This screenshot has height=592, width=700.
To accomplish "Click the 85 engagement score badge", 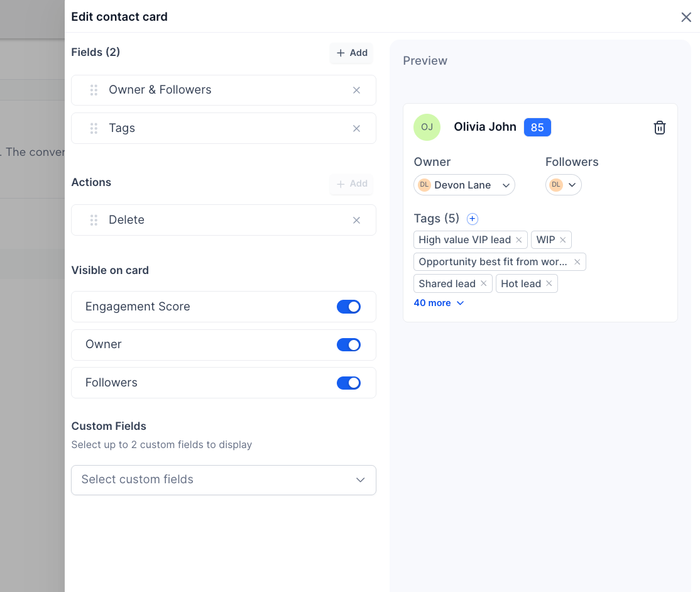I will click(x=537, y=127).
